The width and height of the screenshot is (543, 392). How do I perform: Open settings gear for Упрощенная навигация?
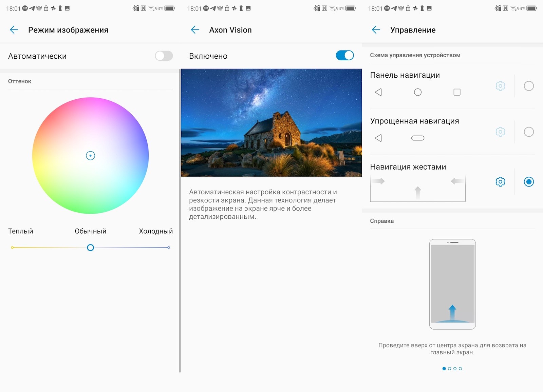coord(500,132)
